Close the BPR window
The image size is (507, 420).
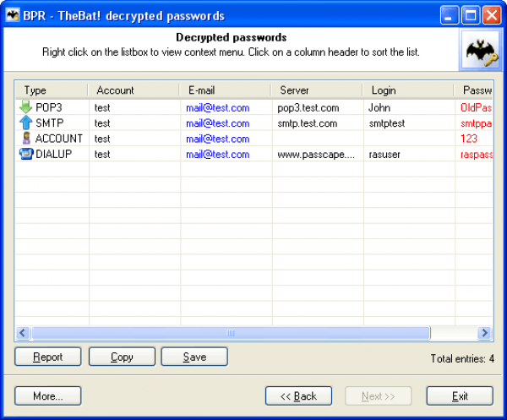click(492, 15)
